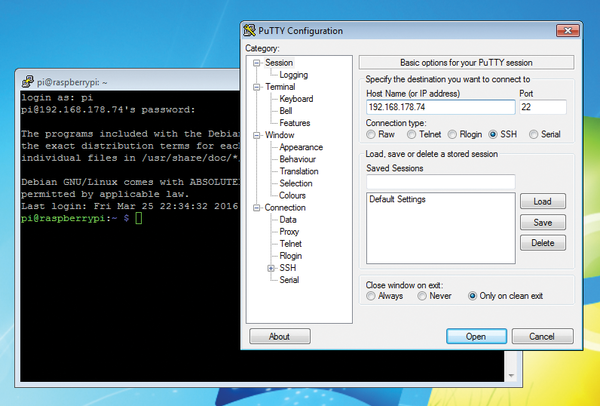Click the Open button
Screen dimensions: 600x406
click(x=476, y=336)
